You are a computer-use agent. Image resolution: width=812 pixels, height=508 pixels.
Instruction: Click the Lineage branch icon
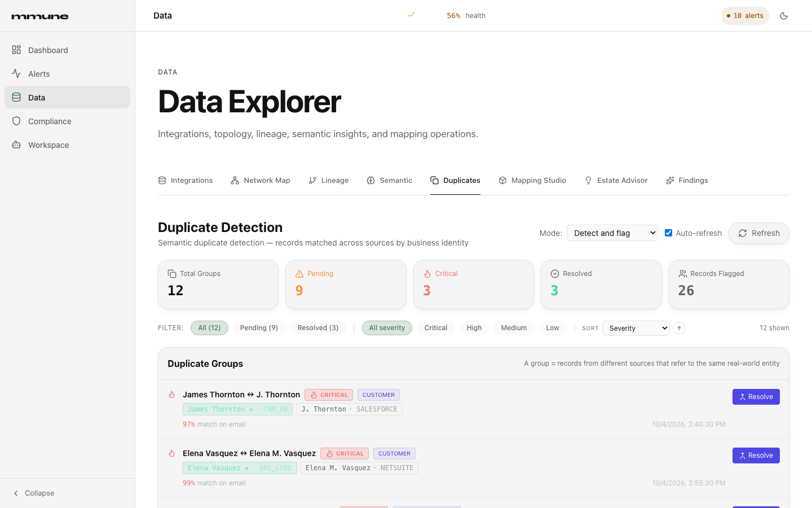312,181
